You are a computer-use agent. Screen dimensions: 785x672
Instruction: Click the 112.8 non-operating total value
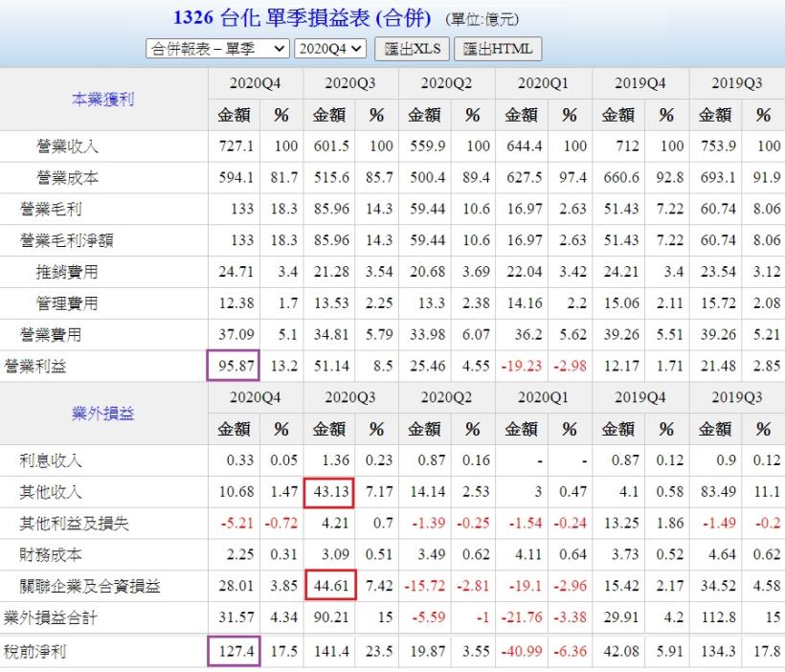click(x=718, y=617)
